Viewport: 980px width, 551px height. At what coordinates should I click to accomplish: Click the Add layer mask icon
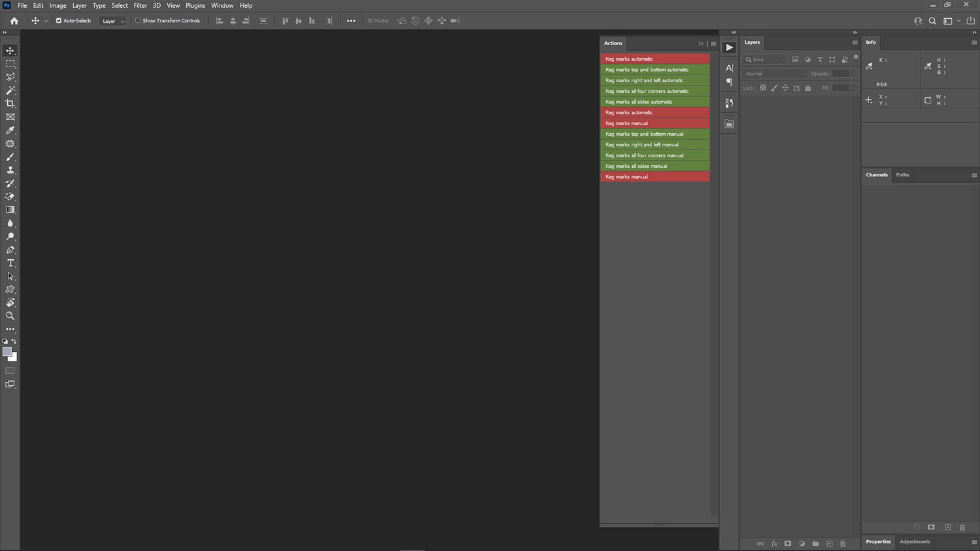788,543
